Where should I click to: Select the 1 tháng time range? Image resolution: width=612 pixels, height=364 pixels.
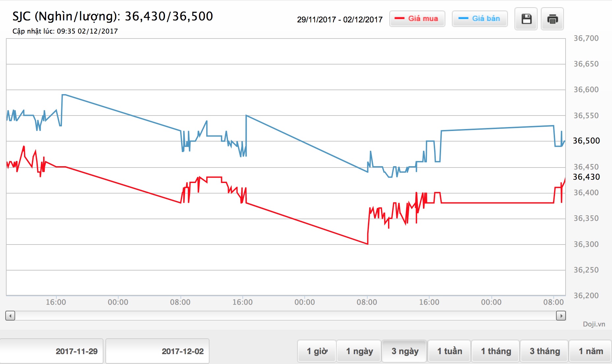(x=496, y=351)
